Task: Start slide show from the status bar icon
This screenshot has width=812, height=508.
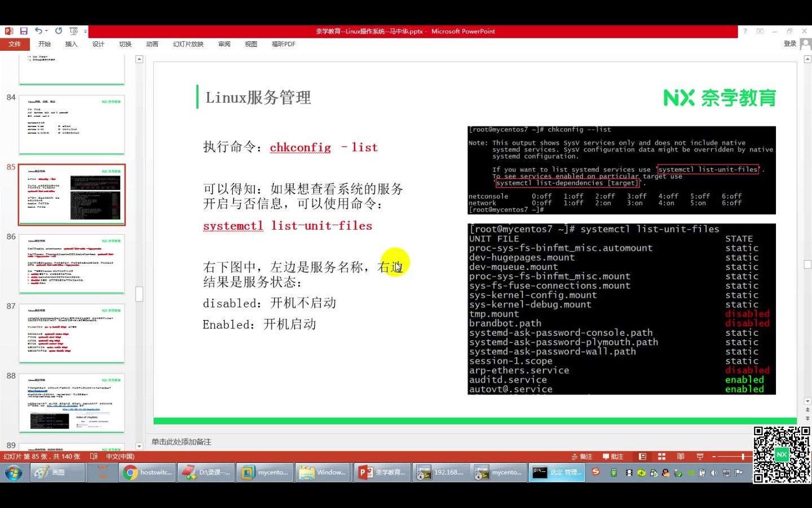Action: [x=699, y=456]
